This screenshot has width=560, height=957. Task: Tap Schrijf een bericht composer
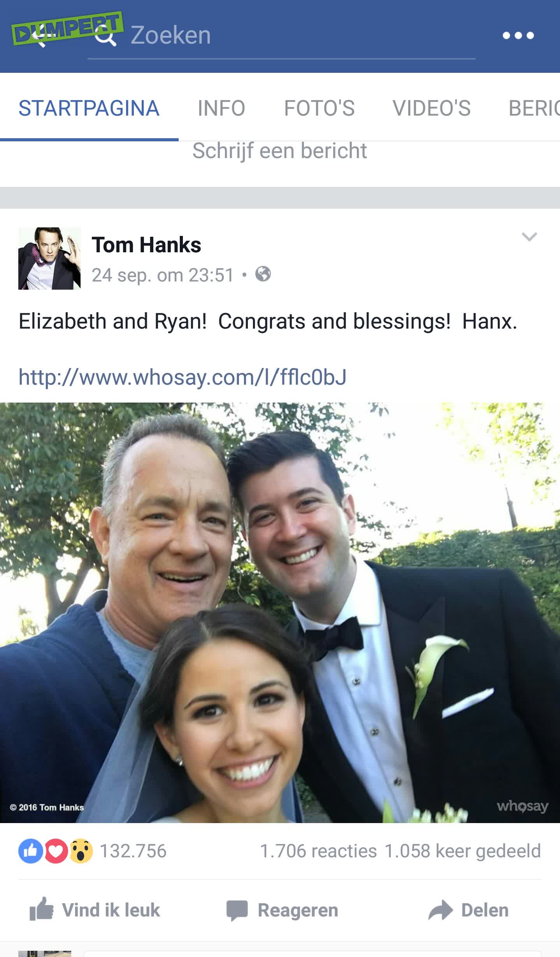click(280, 151)
